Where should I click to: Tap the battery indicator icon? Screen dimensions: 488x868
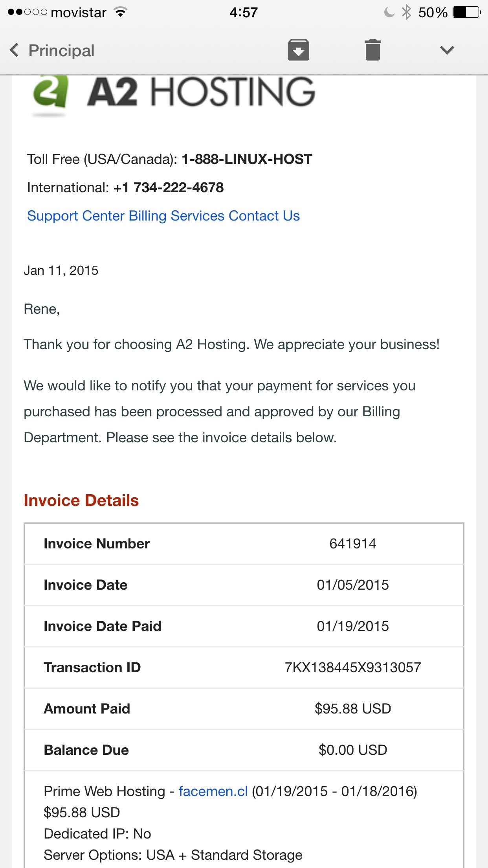[466, 12]
